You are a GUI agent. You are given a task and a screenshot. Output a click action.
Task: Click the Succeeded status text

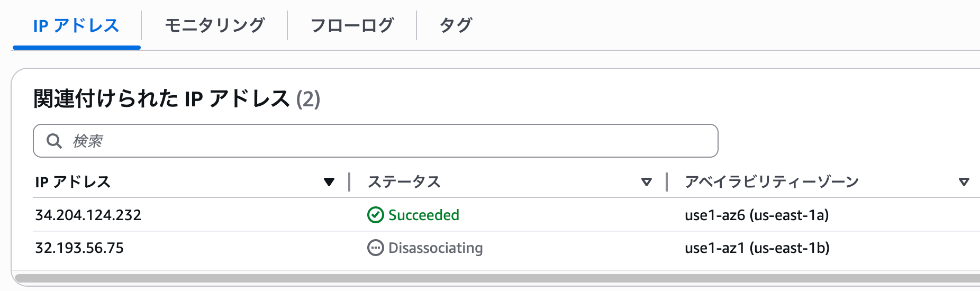coord(424,215)
